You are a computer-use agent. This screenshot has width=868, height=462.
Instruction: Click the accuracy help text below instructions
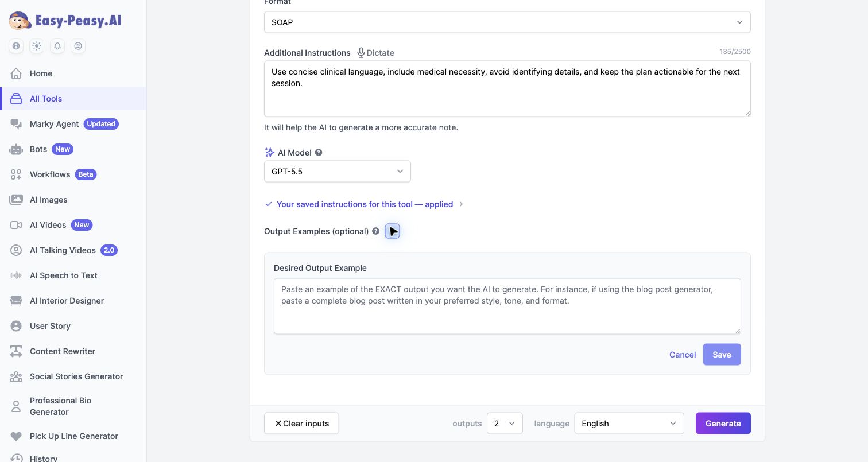pyautogui.click(x=361, y=127)
